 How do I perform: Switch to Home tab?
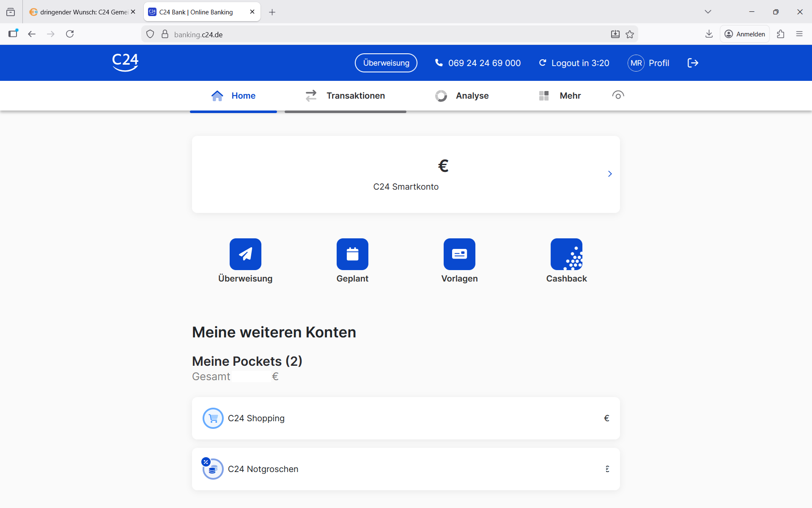coord(233,96)
